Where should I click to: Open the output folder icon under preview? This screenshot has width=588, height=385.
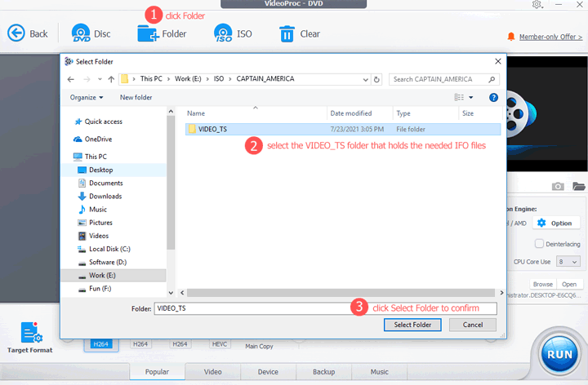coord(579,186)
